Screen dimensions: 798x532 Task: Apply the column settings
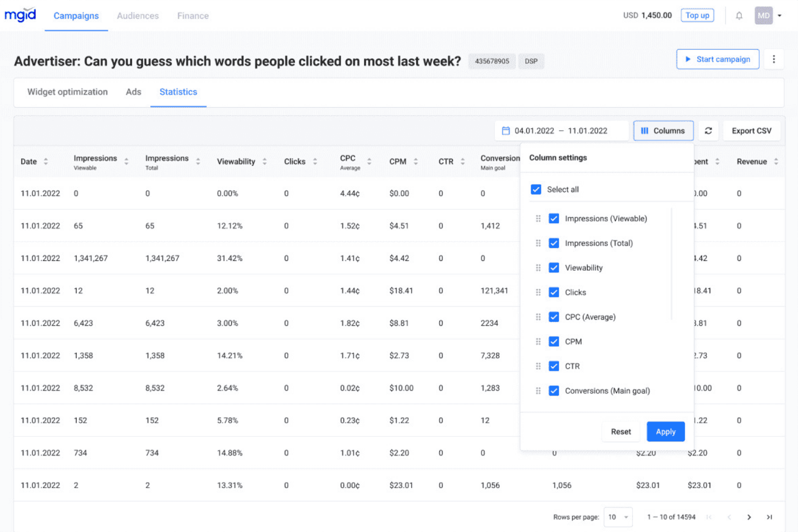(666, 431)
